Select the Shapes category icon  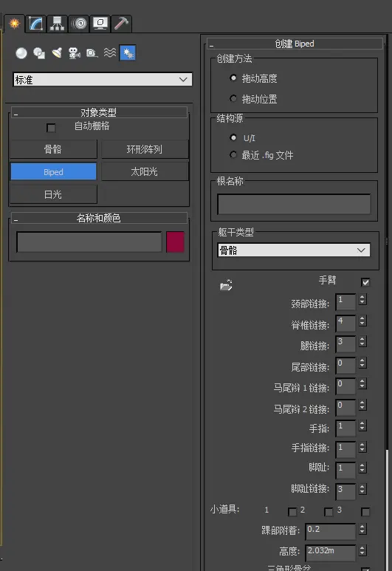[39, 53]
